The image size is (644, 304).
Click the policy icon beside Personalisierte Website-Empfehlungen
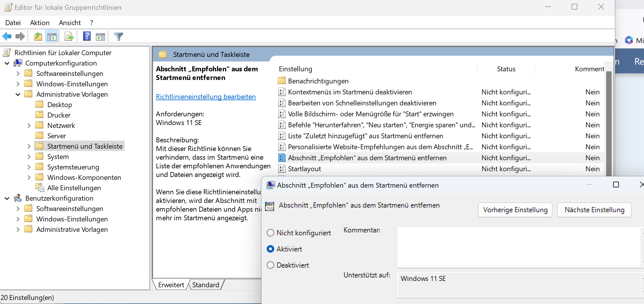tap(282, 147)
